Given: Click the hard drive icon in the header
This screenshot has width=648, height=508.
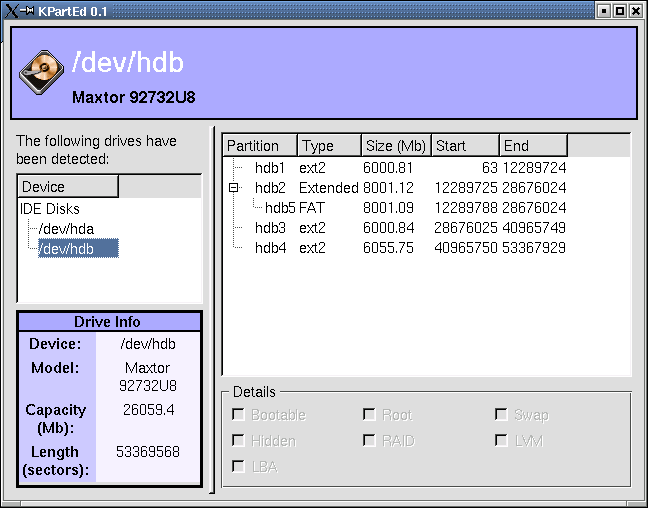Looking at the screenshot, I should (x=41, y=72).
